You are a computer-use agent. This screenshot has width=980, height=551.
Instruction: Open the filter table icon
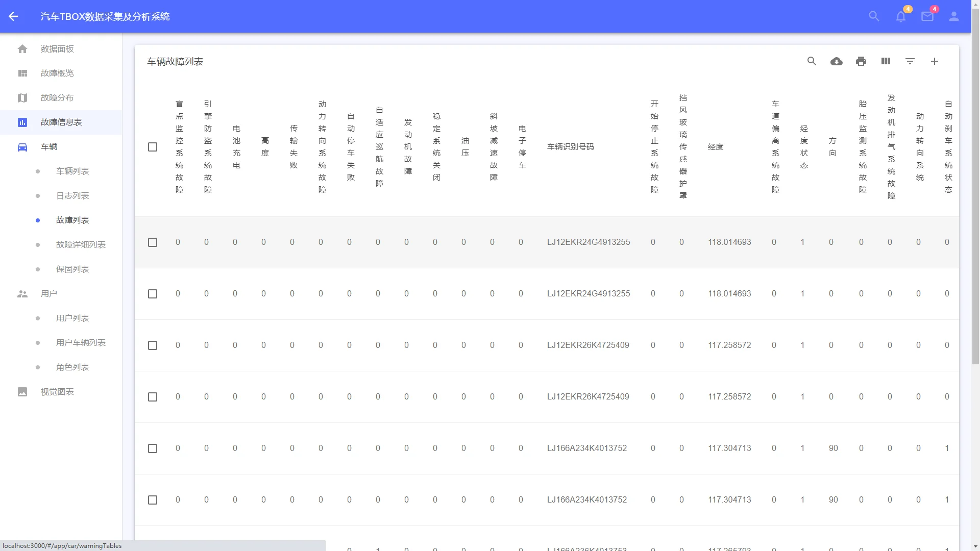910,61
